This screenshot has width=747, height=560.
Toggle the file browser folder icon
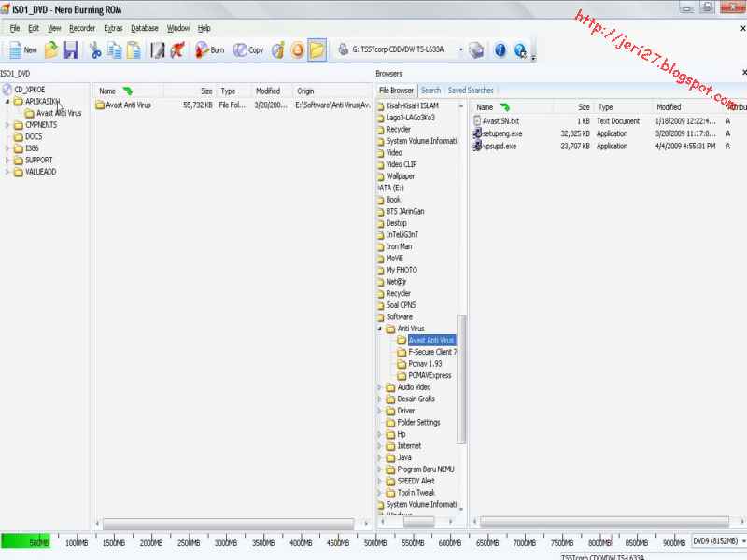coord(317,49)
